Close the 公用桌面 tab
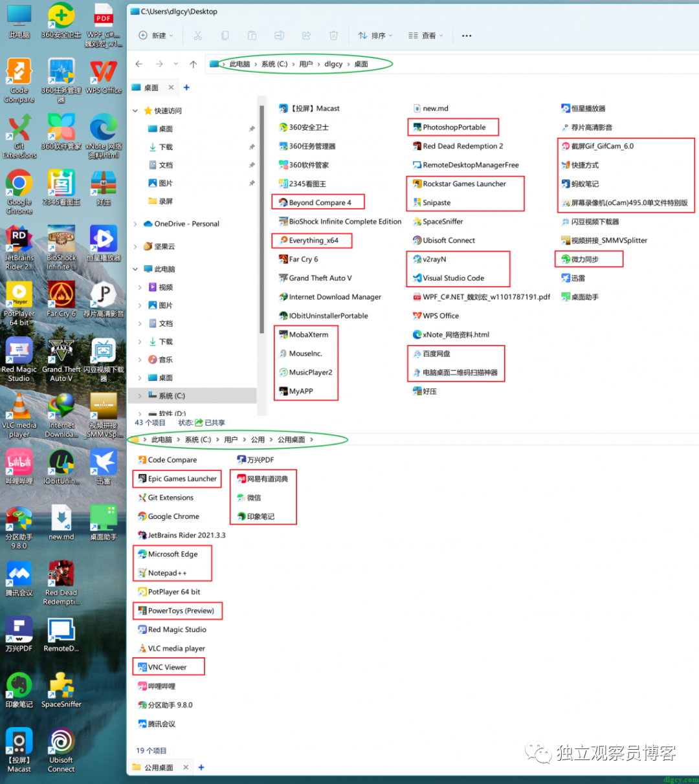The image size is (699, 784). [186, 767]
